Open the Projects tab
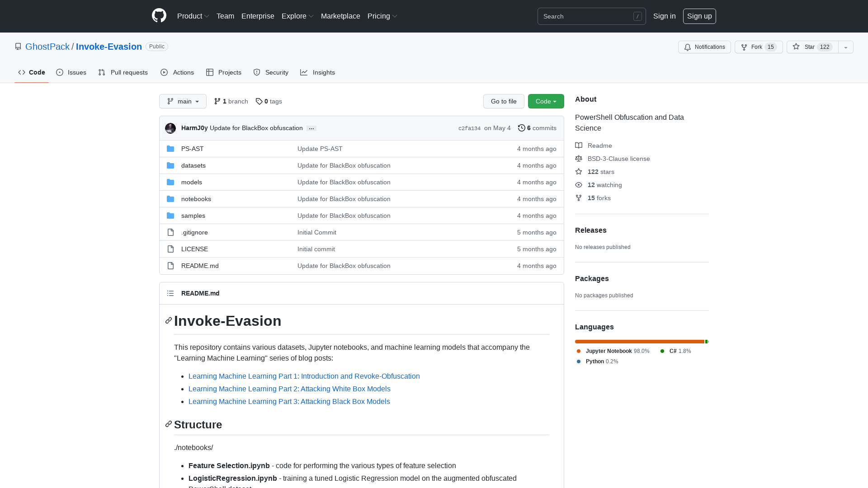 pos(224,72)
